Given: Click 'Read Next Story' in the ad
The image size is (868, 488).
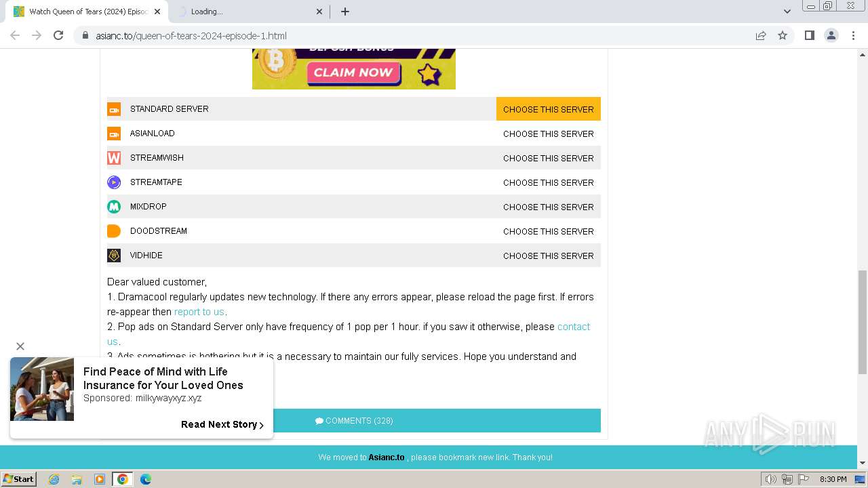Looking at the screenshot, I should pyautogui.click(x=222, y=424).
